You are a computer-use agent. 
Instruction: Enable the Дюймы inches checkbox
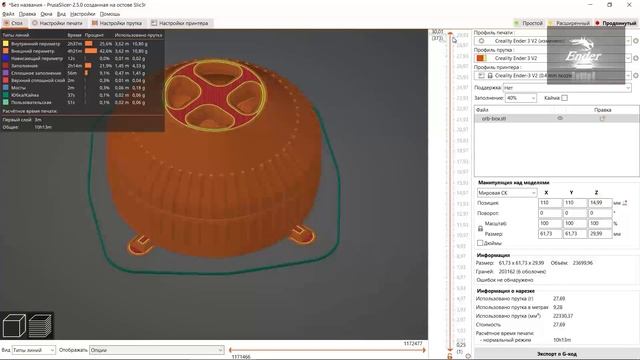(480, 243)
